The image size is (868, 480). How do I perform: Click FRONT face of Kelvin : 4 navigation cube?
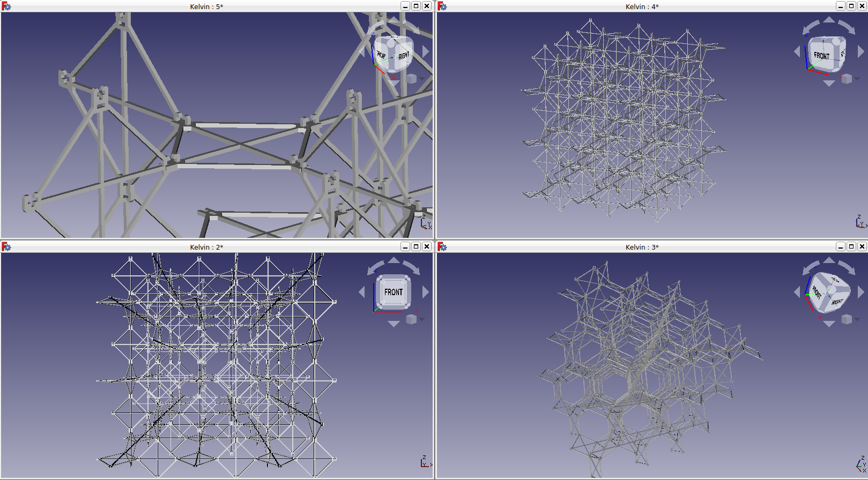tap(822, 55)
